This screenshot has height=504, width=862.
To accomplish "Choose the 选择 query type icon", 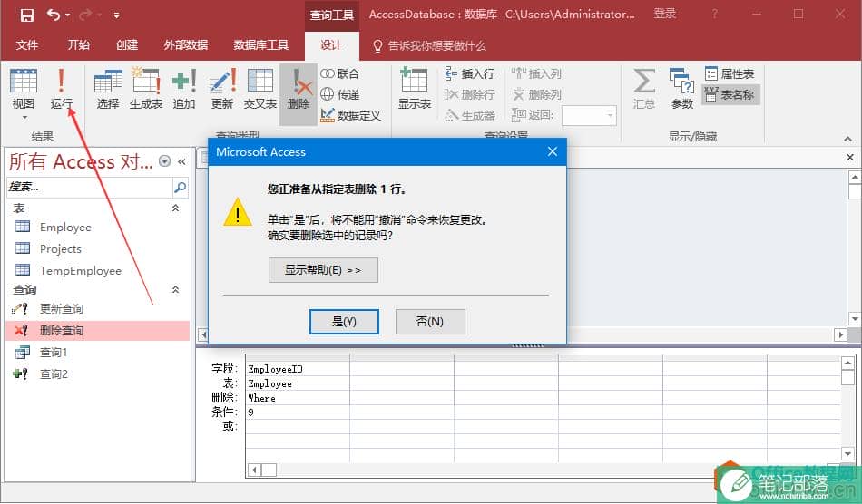I will [x=108, y=89].
